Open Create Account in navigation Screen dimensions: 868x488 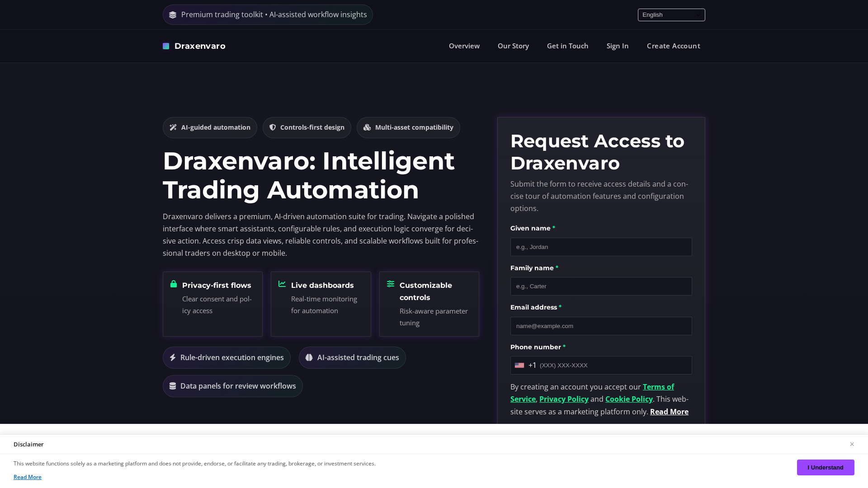coord(673,46)
